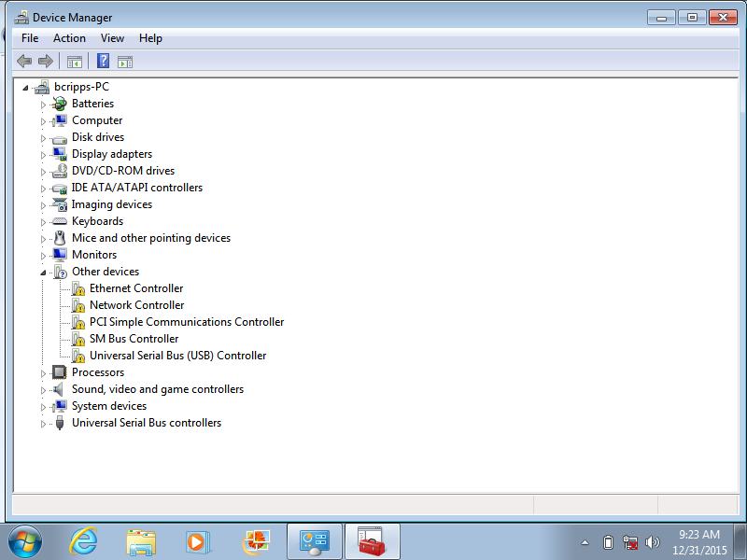Click the volume speaker tray icon

[652, 542]
